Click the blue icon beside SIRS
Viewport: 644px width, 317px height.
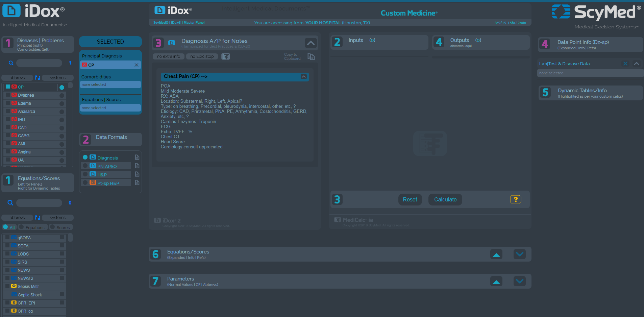click(x=14, y=262)
